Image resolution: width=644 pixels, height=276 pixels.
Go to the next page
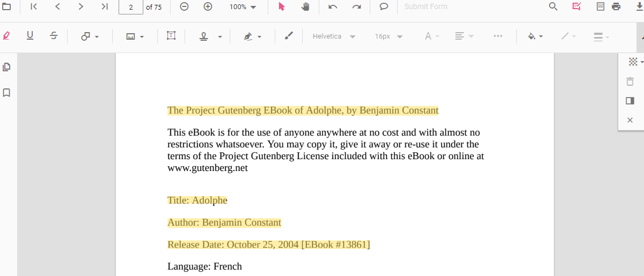[80, 7]
